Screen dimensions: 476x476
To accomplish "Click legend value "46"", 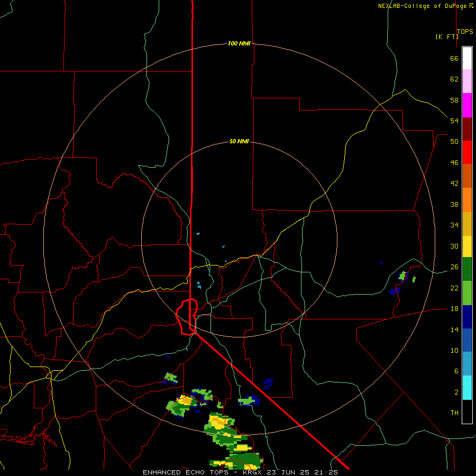I will point(454,163).
